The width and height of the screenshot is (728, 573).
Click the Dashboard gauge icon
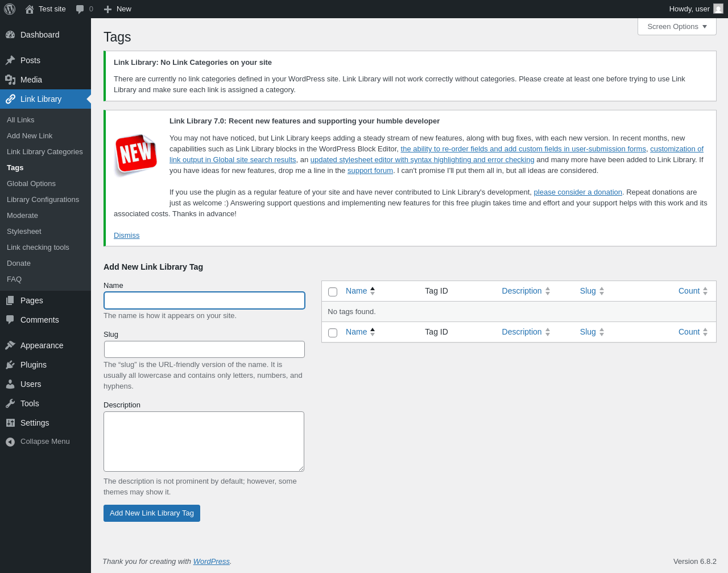tap(10, 35)
